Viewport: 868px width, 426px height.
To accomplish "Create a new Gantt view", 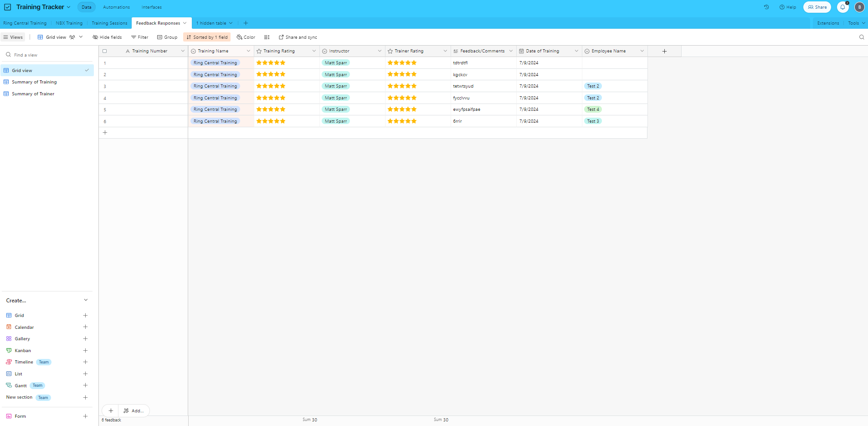I will coord(85,385).
